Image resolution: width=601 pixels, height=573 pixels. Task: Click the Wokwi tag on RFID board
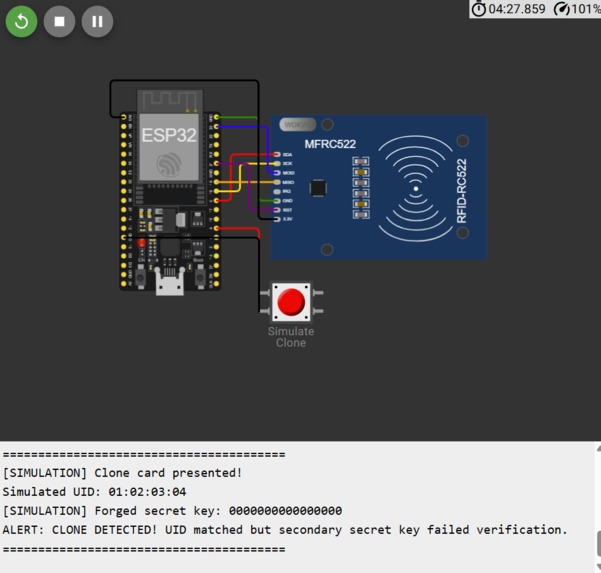click(298, 125)
